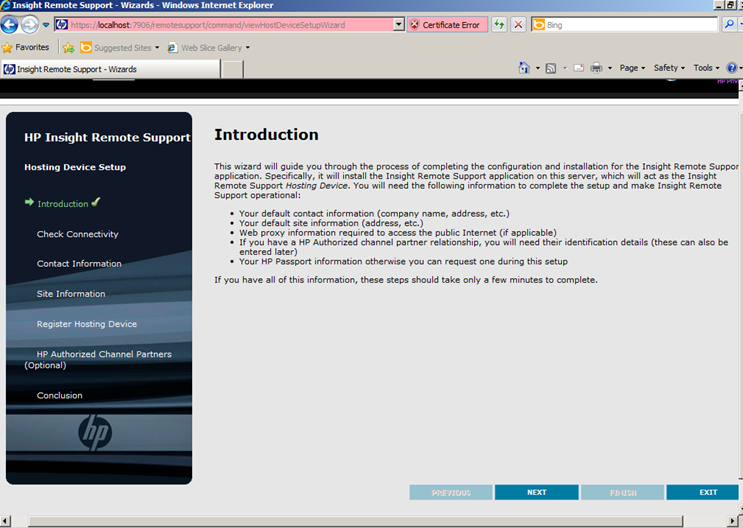Screen dimensions: 743x528
Task: Select the Insight Remote Support - Wizards tab
Action: click(111, 69)
